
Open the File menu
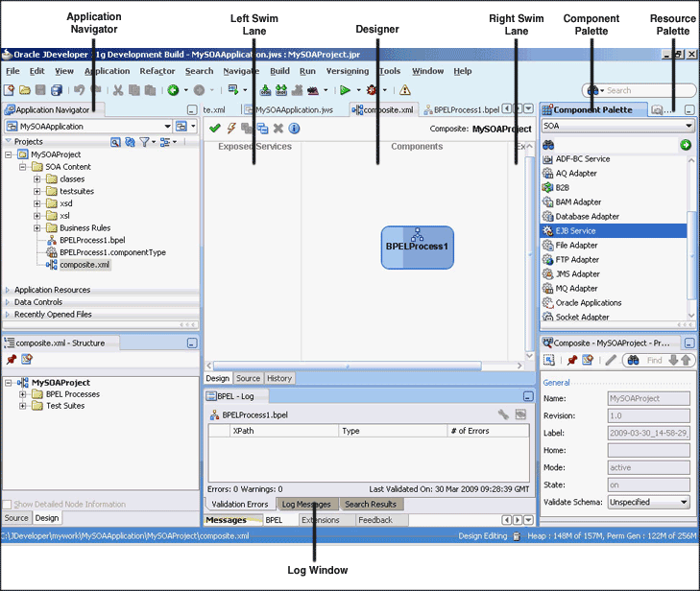click(12, 71)
